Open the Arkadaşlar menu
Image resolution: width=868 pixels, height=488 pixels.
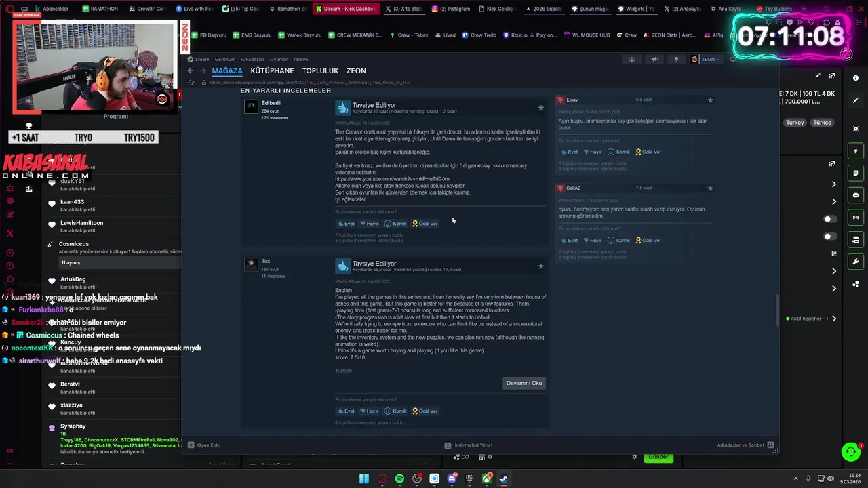[253, 60]
